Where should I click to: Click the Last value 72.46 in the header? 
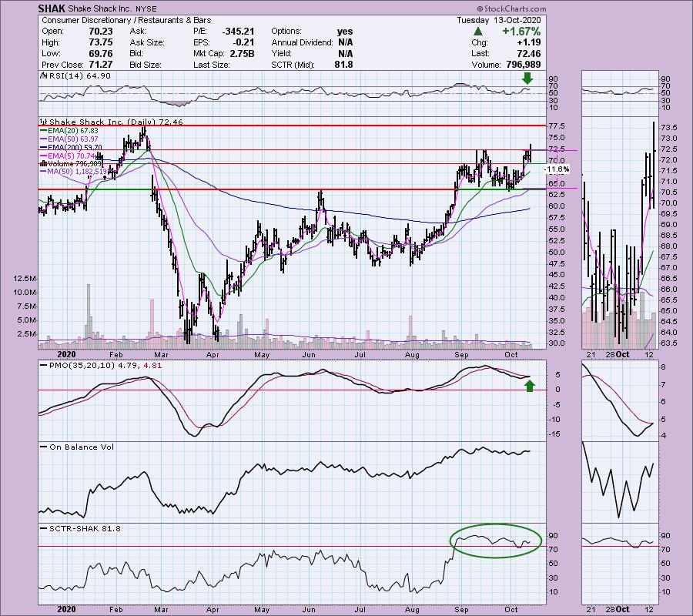coord(528,53)
